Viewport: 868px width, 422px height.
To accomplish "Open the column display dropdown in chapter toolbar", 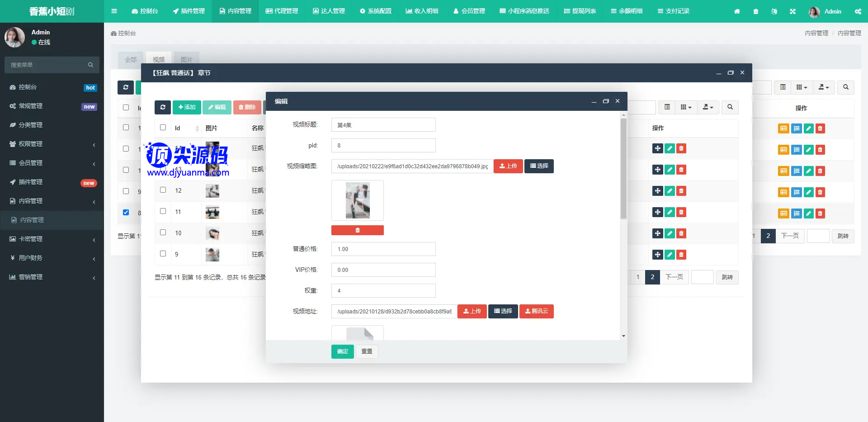I will point(686,107).
